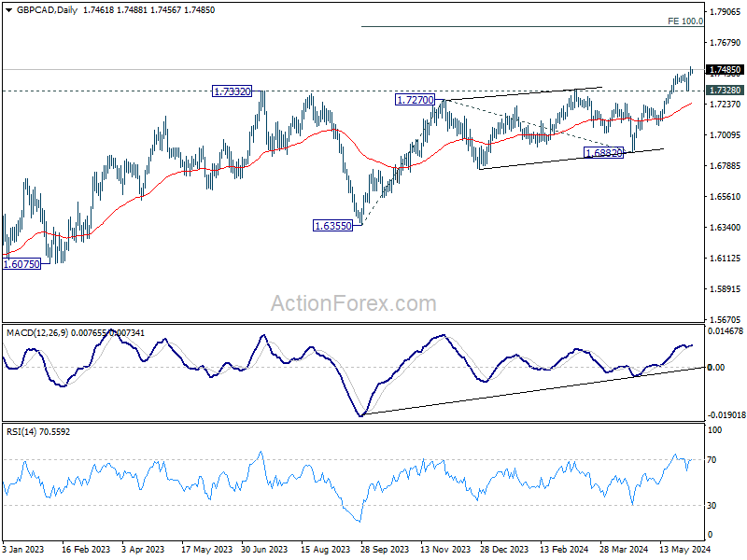The height and width of the screenshot is (560, 747).
Task: Click the 28 Sep 2023 date axis label
Action: coord(385,549)
